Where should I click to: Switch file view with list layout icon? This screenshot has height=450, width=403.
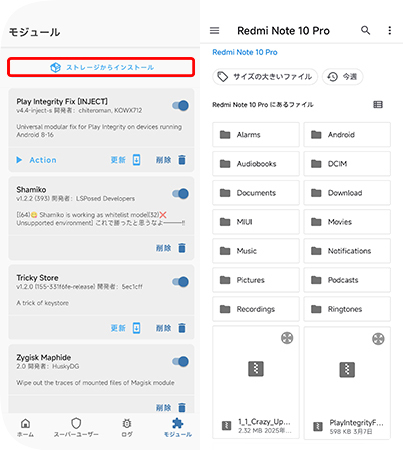[378, 105]
